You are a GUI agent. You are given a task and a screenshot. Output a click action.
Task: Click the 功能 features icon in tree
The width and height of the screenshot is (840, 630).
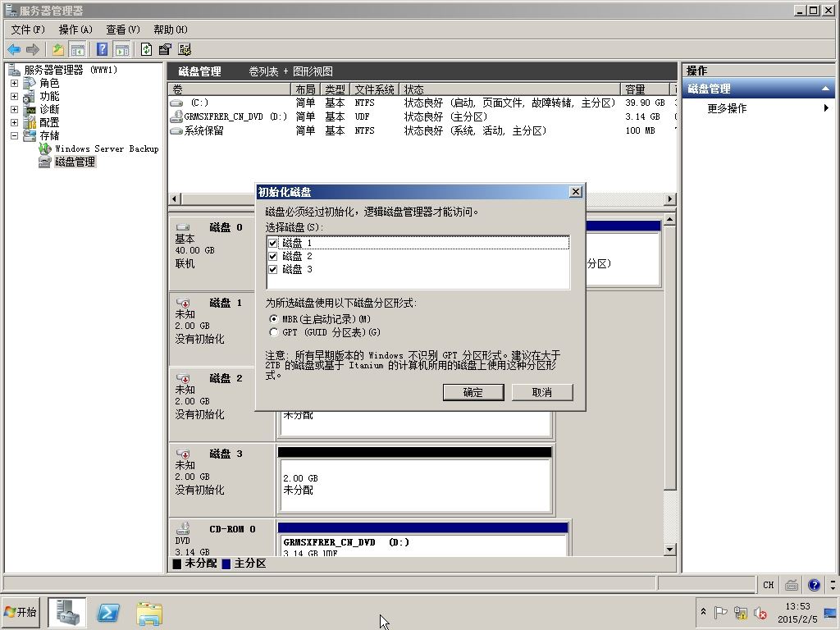pyautogui.click(x=30, y=97)
